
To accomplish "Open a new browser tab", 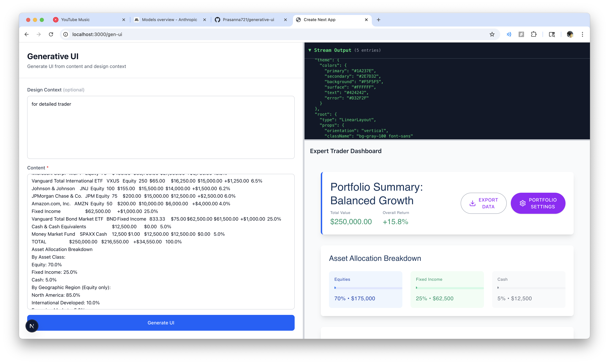I will pos(378,20).
